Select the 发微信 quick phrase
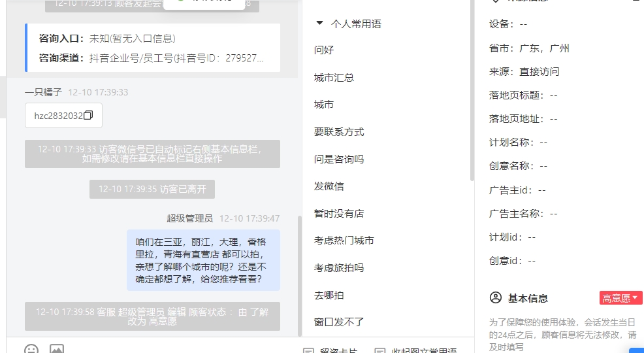Screen dimensions: 644x353 point(329,186)
